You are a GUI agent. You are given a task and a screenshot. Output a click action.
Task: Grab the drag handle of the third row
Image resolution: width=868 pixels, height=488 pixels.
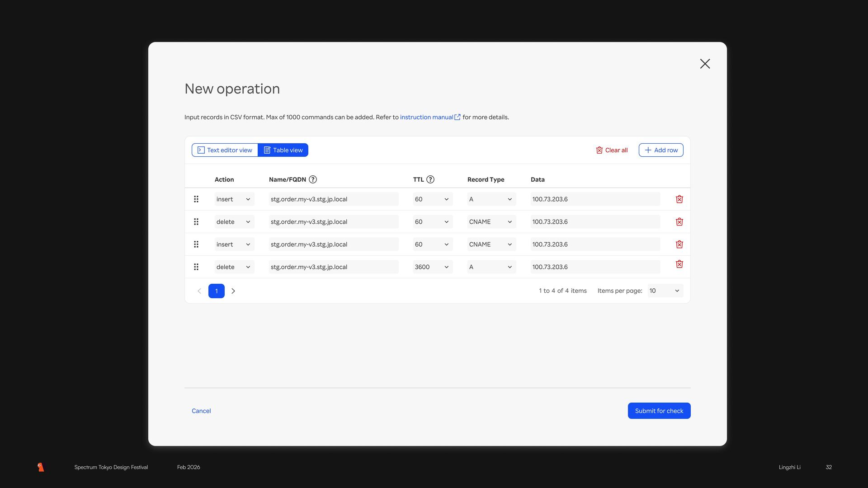click(x=196, y=244)
